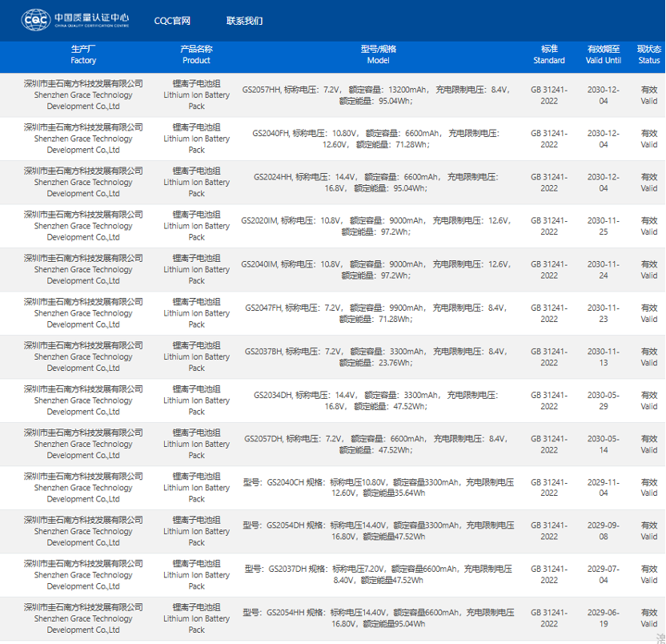This screenshot has width=666, height=644.
Task: Open the CQC官网 navigation link
Action: [172, 21]
